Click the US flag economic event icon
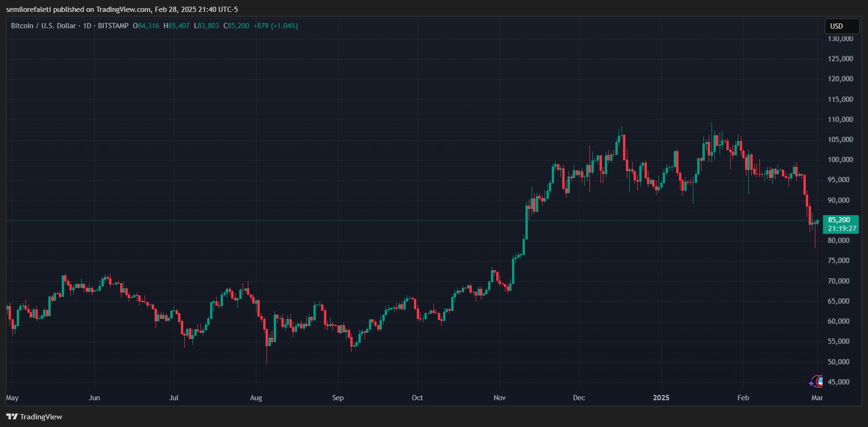The width and height of the screenshot is (868, 427). (x=820, y=381)
